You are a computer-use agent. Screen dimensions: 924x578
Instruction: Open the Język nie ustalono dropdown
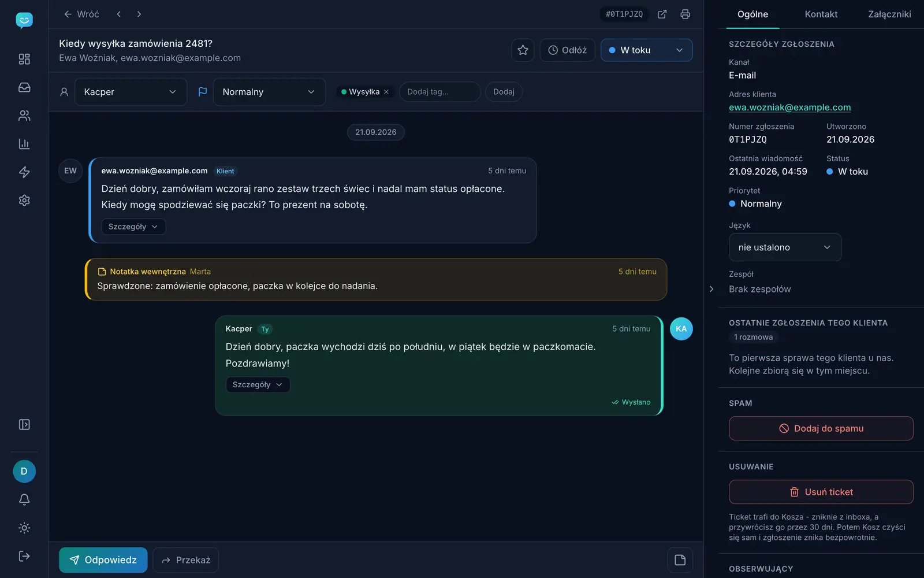[x=785, y=247]
